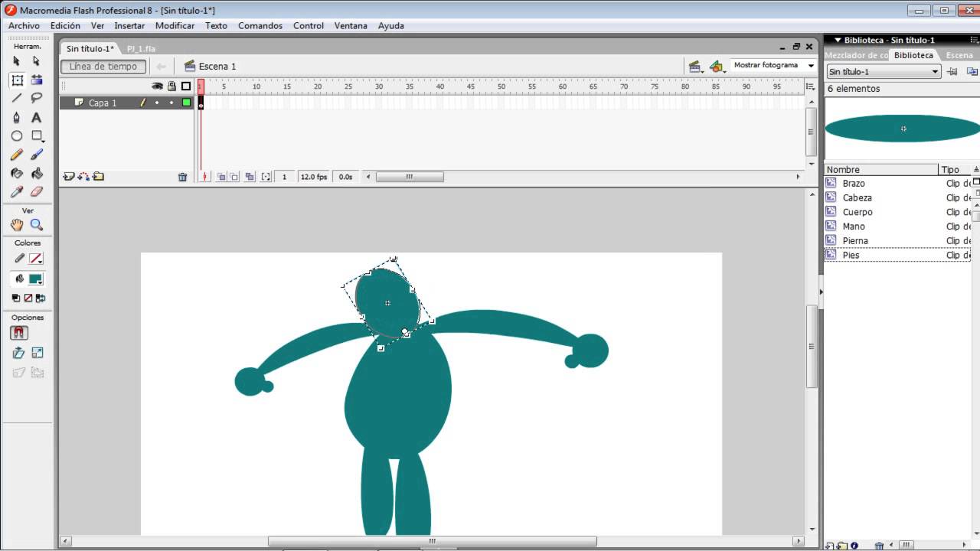Select the Ink Bottle tool
This screenshot has height=551, width=980.
[x=17, y=173]
